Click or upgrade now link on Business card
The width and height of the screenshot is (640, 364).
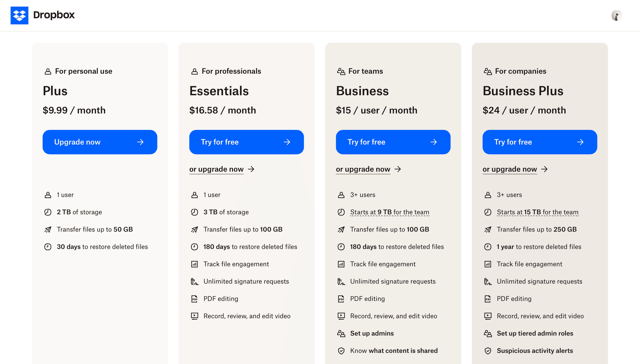pyautogui.click(x=363, y=169)
